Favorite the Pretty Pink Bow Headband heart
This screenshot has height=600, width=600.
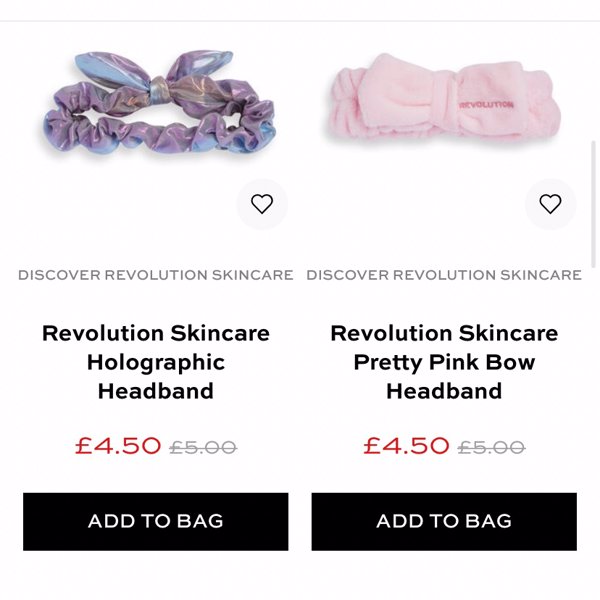coord(550,204)
